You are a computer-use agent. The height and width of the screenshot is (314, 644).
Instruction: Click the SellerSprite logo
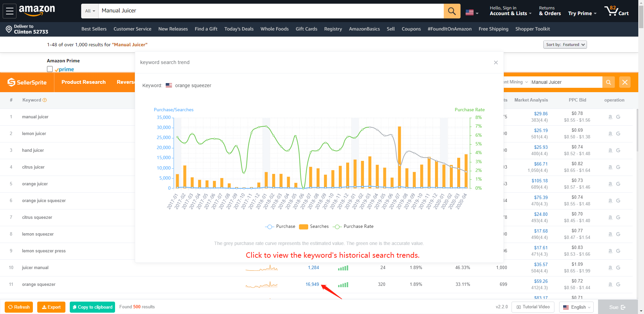click(27, 82)
